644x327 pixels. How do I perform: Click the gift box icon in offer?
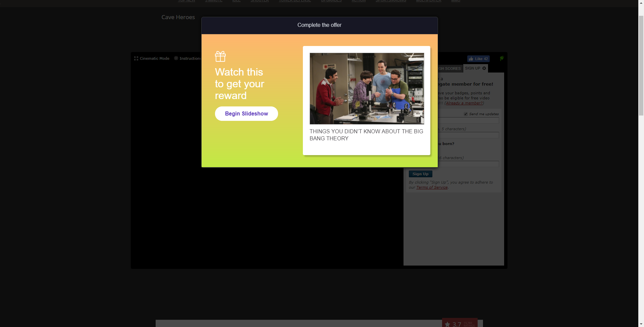point(220,56)
